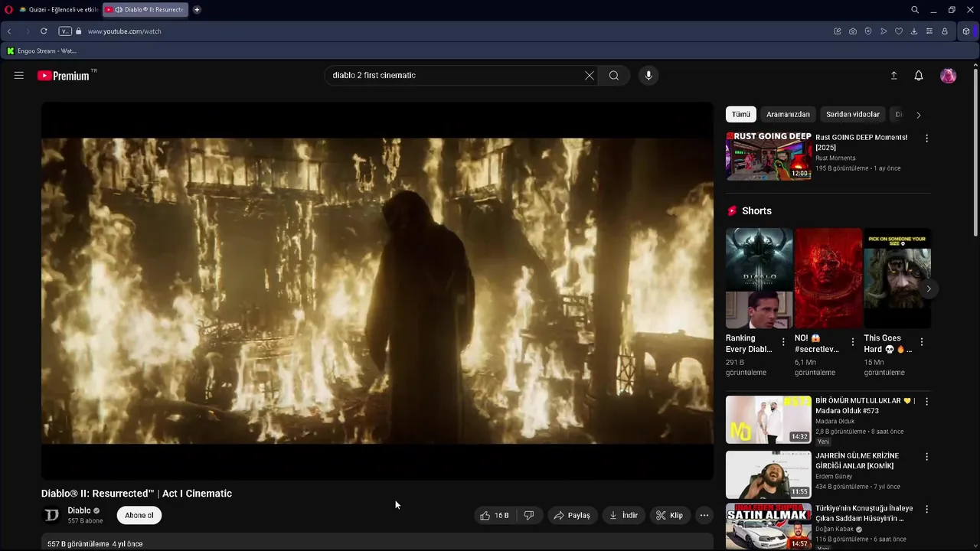Show more filter chips arrow

919,115
